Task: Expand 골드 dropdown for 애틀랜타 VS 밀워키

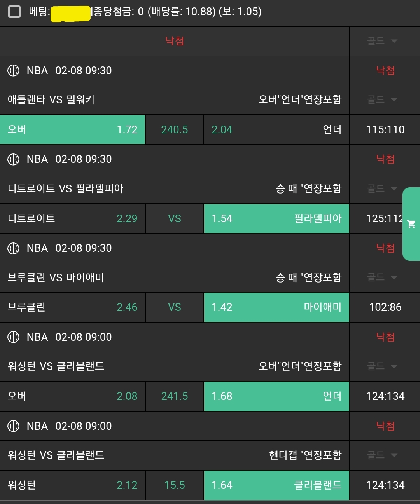Action: 382,100
